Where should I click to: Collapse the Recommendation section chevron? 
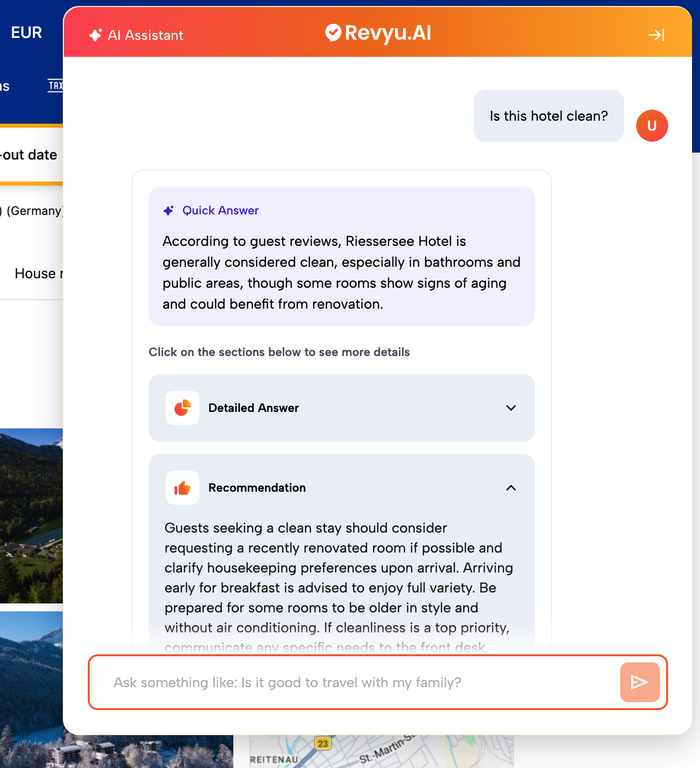point(511,488)
